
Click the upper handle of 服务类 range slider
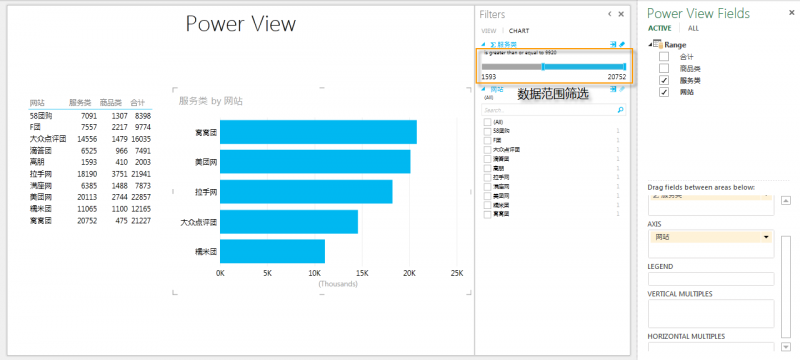coord(624,67)
